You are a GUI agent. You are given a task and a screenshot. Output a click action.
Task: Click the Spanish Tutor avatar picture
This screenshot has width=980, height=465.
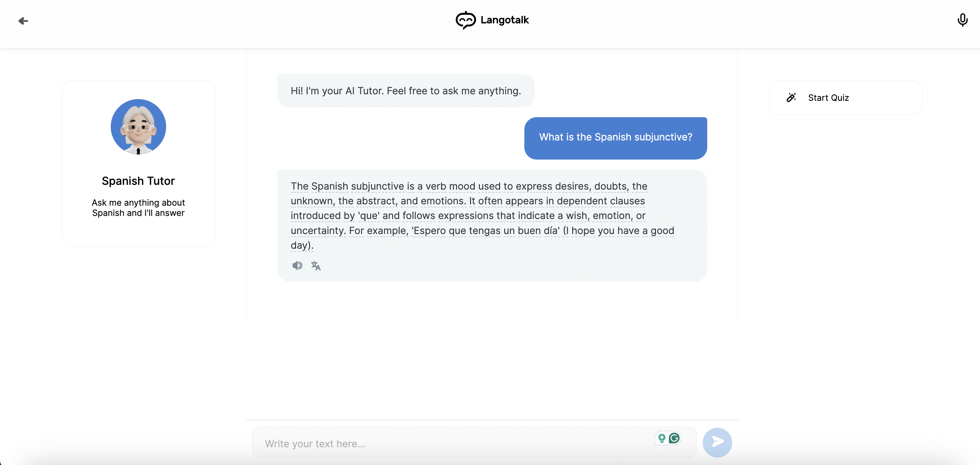tap(138, 127)
